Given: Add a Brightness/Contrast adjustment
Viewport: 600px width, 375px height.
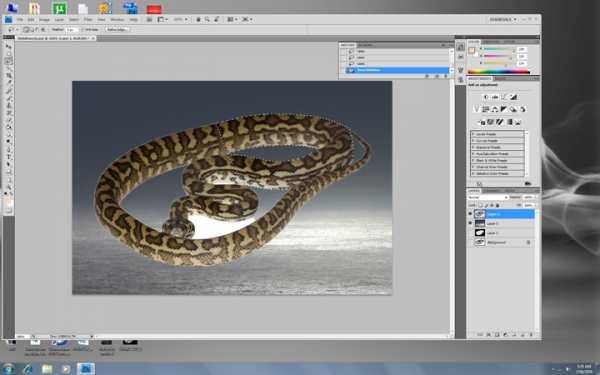Looking at the screenshot, I should (x=486, y=97).
